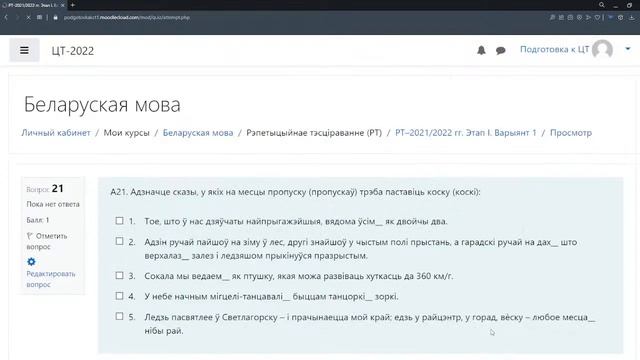
Task: Click sentence text starting Тое, што ў нас
Action: tap(296, 221)
